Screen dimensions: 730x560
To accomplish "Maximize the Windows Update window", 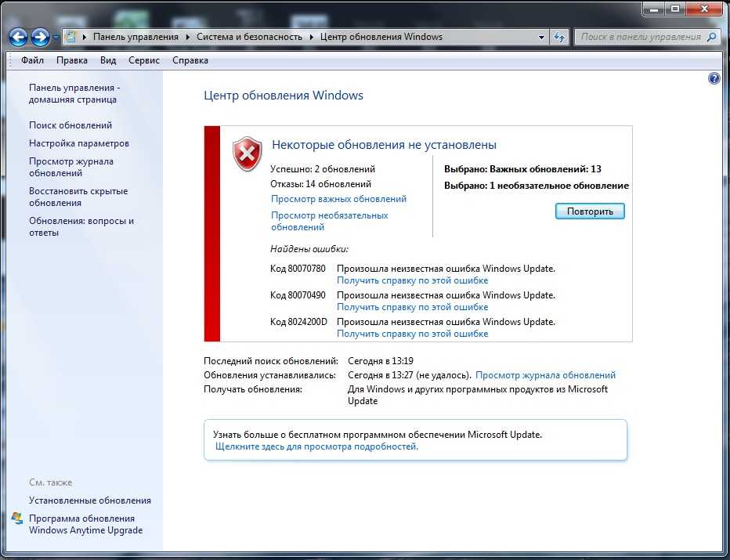I will 675,9.
